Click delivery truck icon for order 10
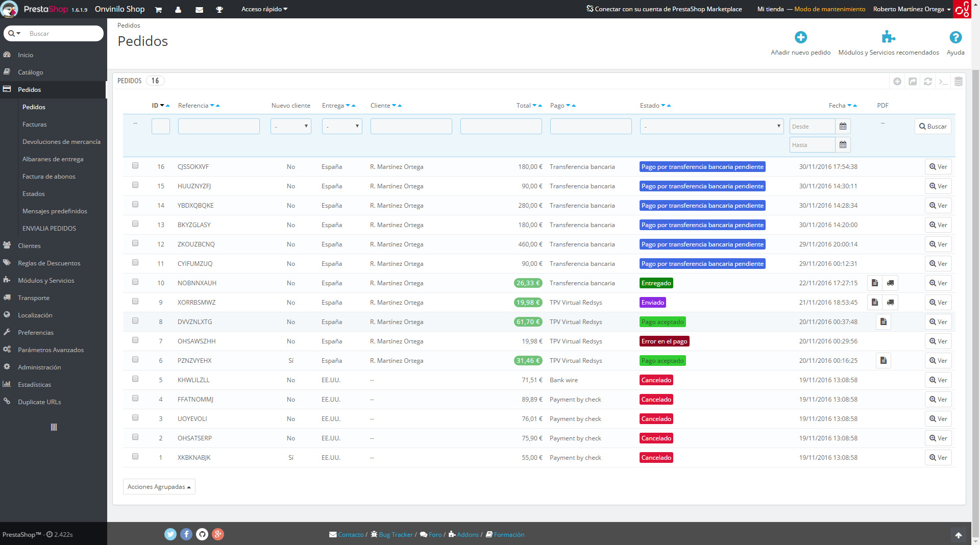Viewport: 980px width, 545px height. pyautogui.click(x=890, y=283)
